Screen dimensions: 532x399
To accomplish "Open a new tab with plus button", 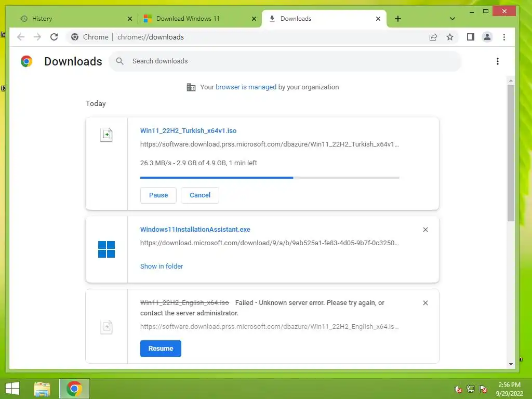I will 398,19.
